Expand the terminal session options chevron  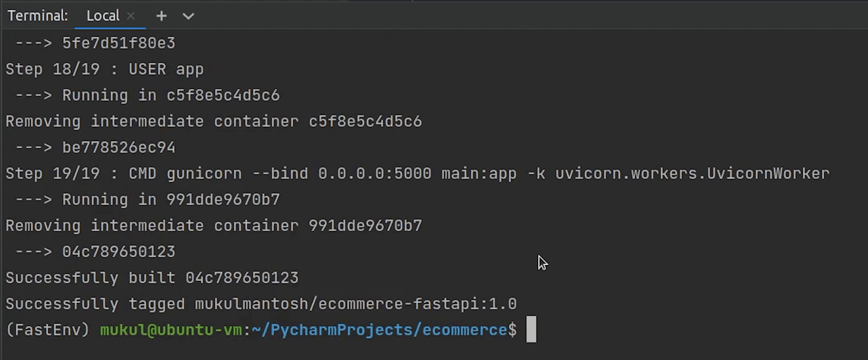pyautogui.click(x=188, y=16)
